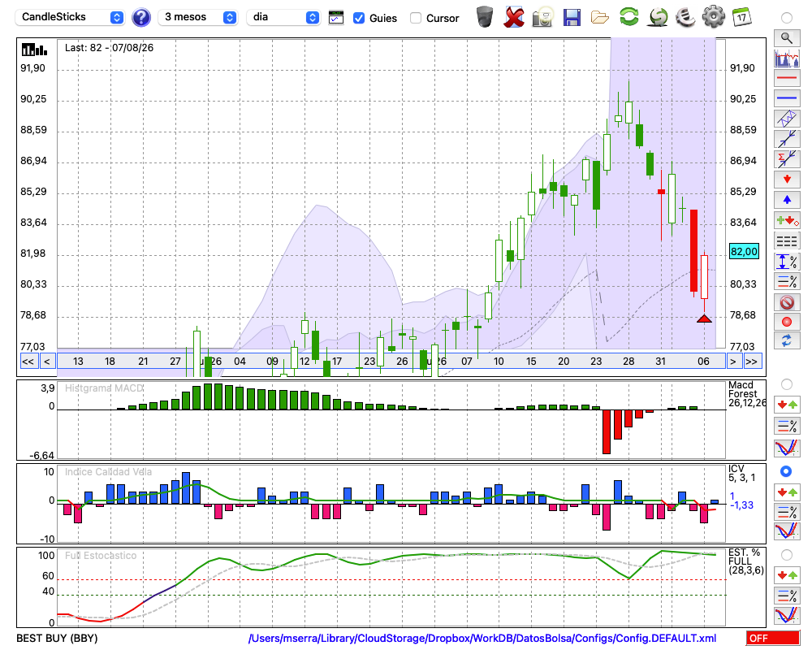
Task: Click the open folder icon
Action: tap(600, 18)
